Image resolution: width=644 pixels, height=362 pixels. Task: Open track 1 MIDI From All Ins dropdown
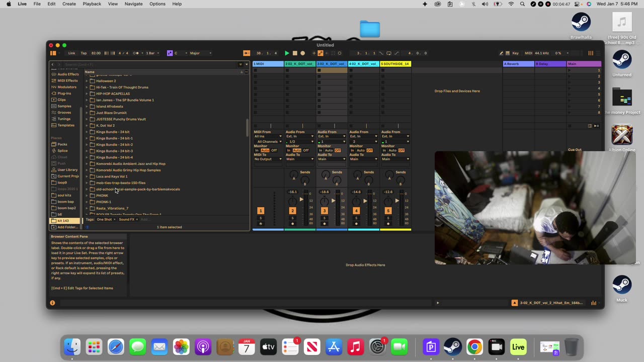[268, 136]
